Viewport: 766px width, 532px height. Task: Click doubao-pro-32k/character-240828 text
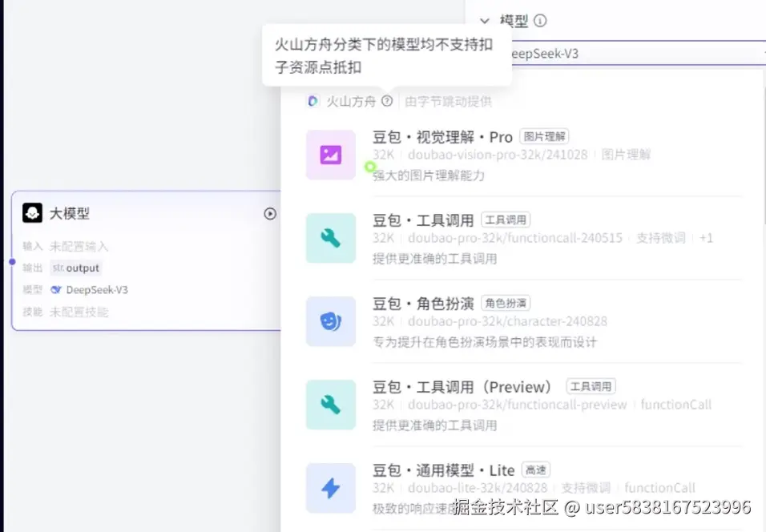coord(507,321)
